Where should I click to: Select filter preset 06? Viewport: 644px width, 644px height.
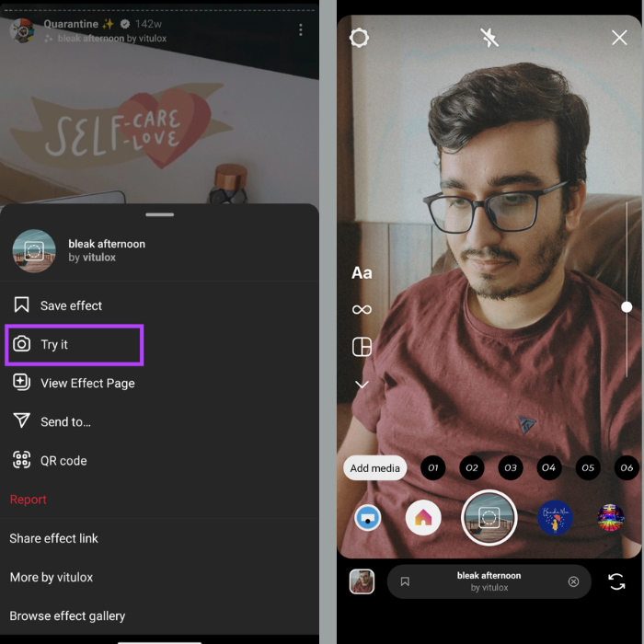[627, 467]
